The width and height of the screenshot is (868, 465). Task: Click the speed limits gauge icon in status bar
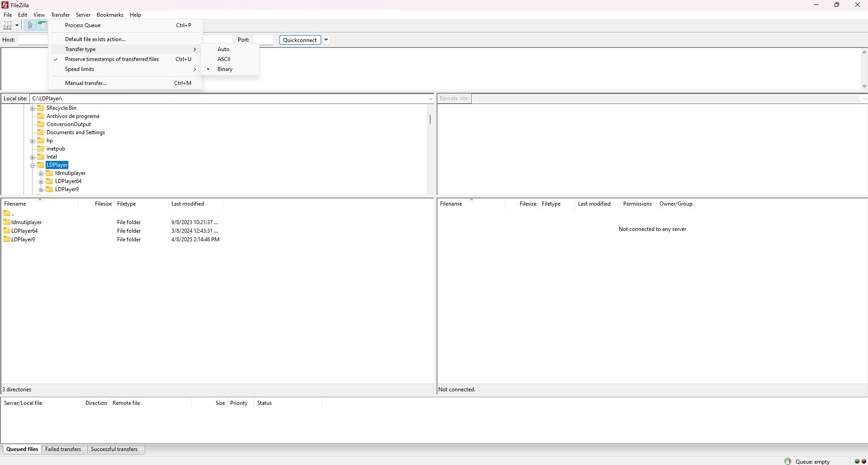788,461
